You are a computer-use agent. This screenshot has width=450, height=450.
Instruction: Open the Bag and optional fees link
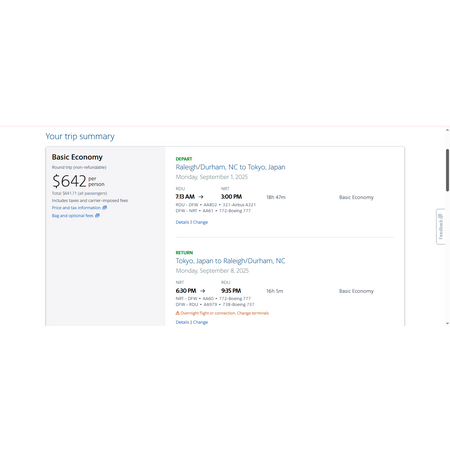tap(72, 216)
